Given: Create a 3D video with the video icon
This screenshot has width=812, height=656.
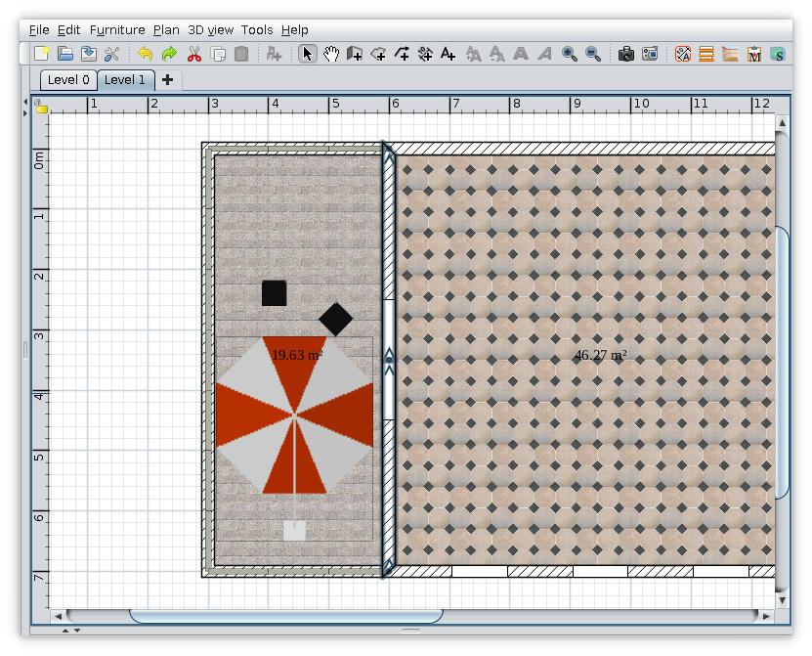Looking at the screenshot, I should pos(650,54).
